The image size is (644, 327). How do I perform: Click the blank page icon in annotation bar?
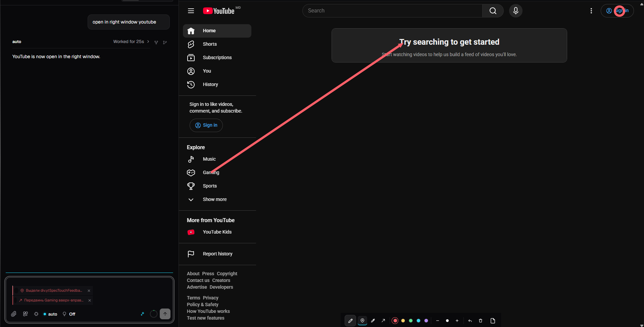[x=493, y=321]
